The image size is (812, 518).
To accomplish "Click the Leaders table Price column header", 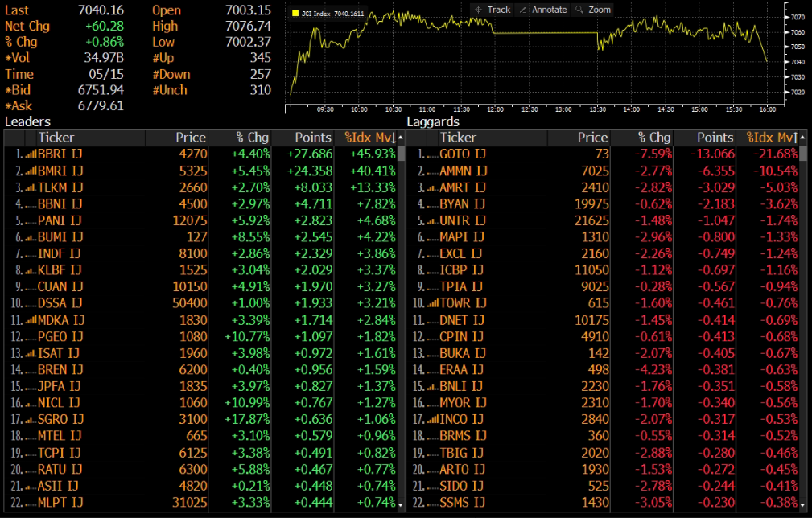I will [191, 138].
